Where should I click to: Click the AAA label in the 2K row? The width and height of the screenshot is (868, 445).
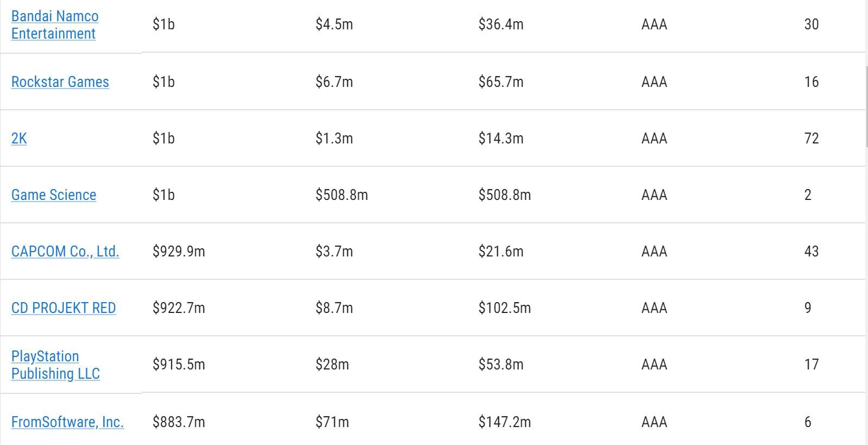pyautogui.click(x=654, y=139)
